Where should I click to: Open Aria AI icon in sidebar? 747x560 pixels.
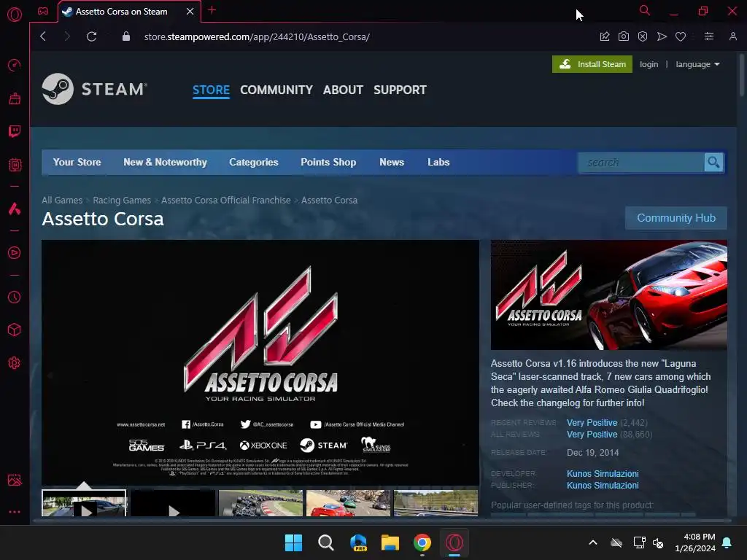pos(15,209)
